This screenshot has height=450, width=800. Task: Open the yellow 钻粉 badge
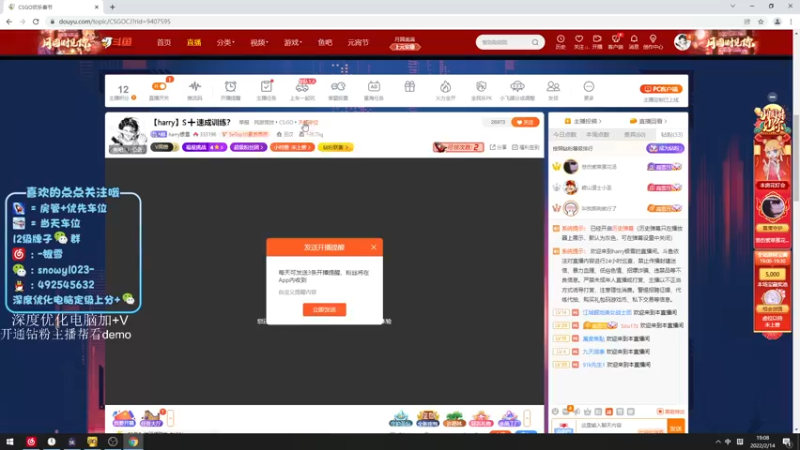click(x=335, y=147)
